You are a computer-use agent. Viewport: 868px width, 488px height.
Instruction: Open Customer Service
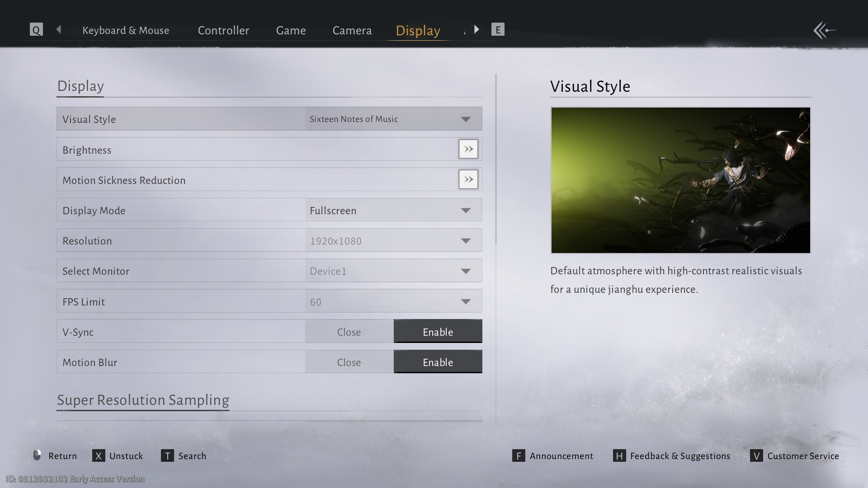click(802, 455)
